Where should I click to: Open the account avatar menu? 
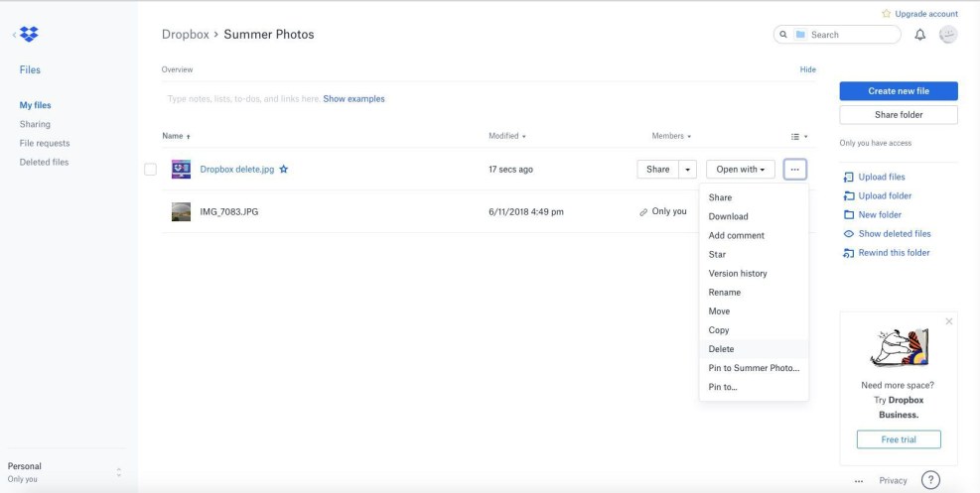click(946, 34)
